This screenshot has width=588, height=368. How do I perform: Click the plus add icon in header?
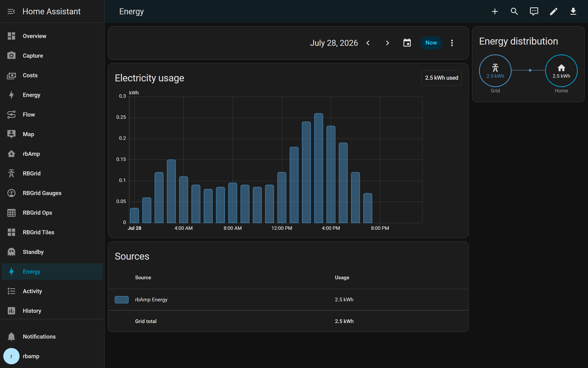pos(495,11)
